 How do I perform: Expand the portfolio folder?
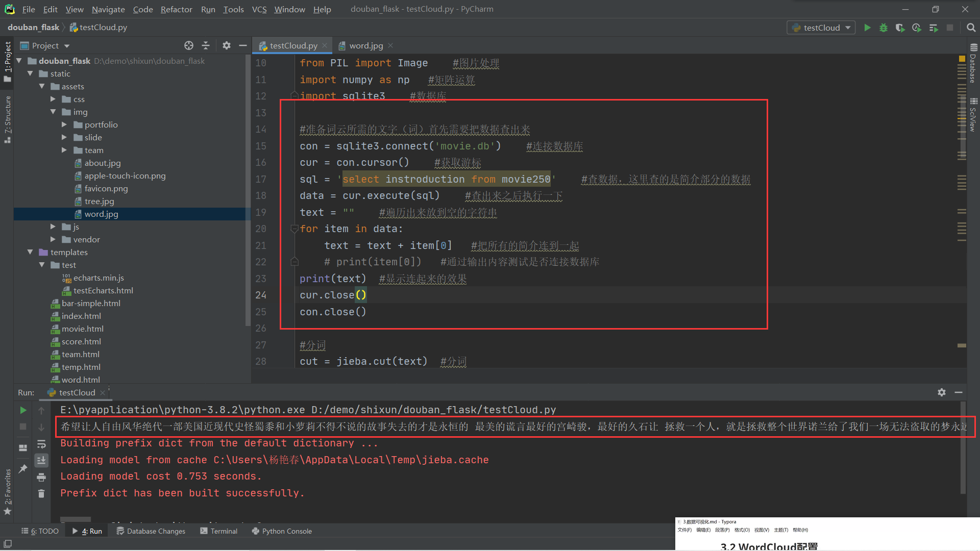tap(64, 124)
